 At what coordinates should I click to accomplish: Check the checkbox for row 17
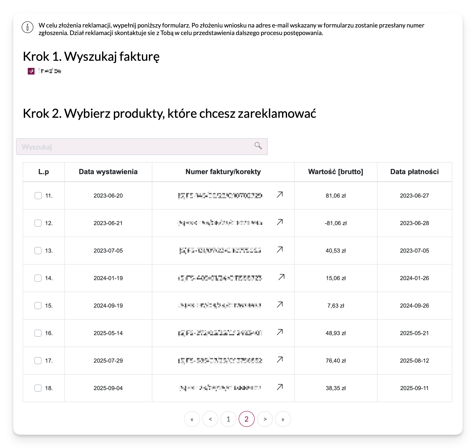(x=38, y=361)
